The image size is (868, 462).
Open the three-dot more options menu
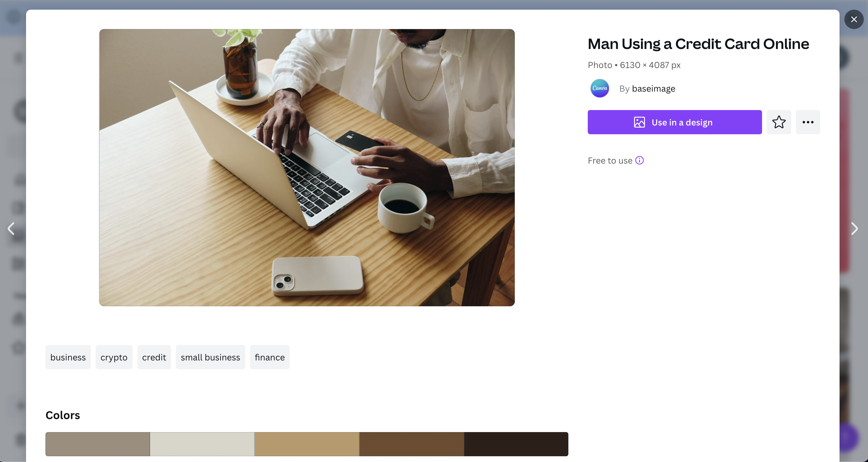coord(808,122)
